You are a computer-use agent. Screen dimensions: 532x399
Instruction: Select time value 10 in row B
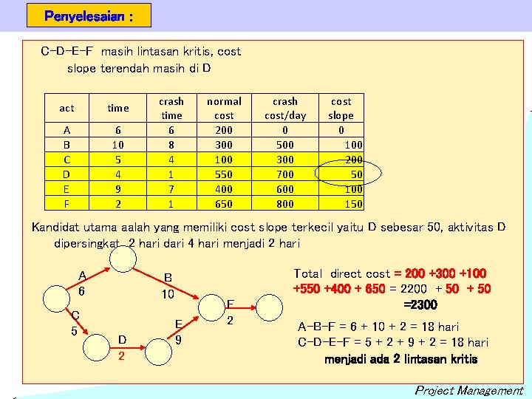pyautogui.click(x=117, y=145)
